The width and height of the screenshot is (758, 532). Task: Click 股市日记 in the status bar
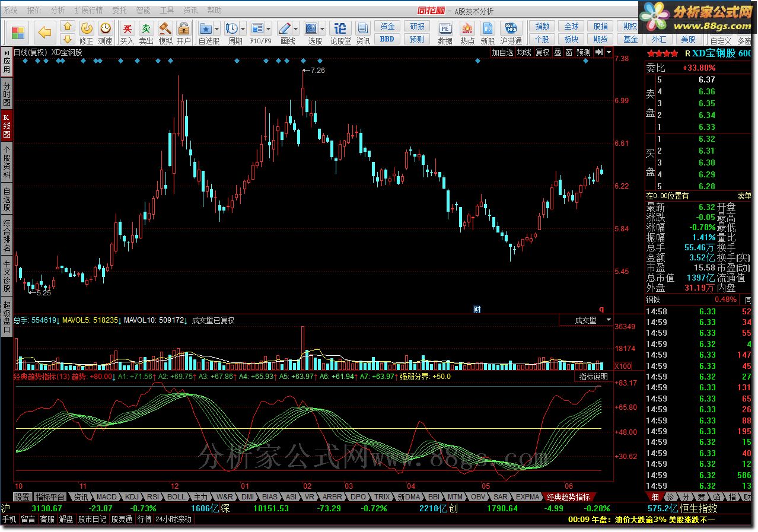92,519
